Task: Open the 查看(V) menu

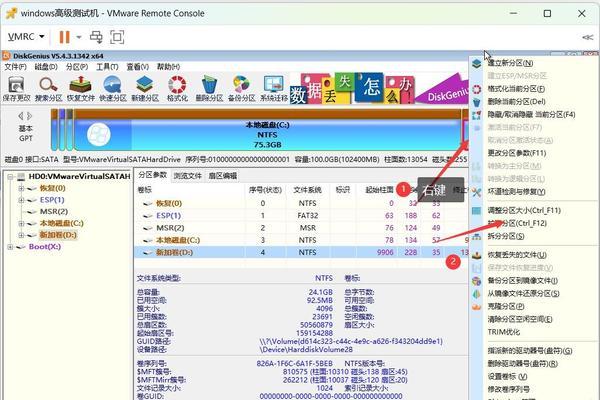Action: 138,67
